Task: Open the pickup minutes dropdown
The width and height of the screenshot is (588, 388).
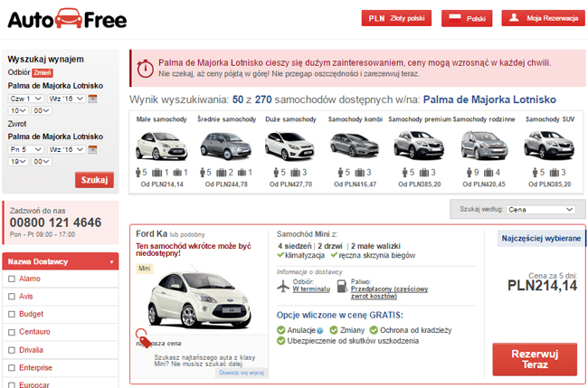Action: click(42, 110)
